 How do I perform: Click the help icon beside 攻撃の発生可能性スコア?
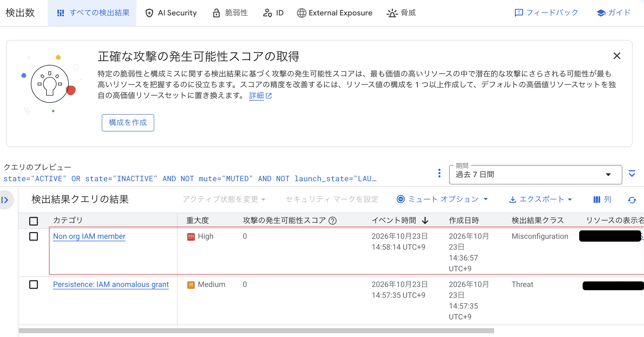coord(333,221)
